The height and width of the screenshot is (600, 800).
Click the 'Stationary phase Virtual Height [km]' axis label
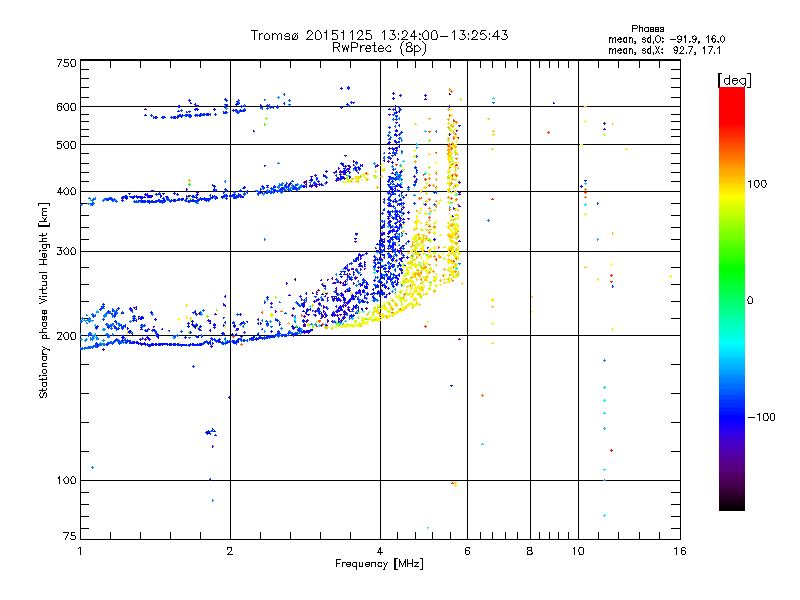(x=44, y=300)
